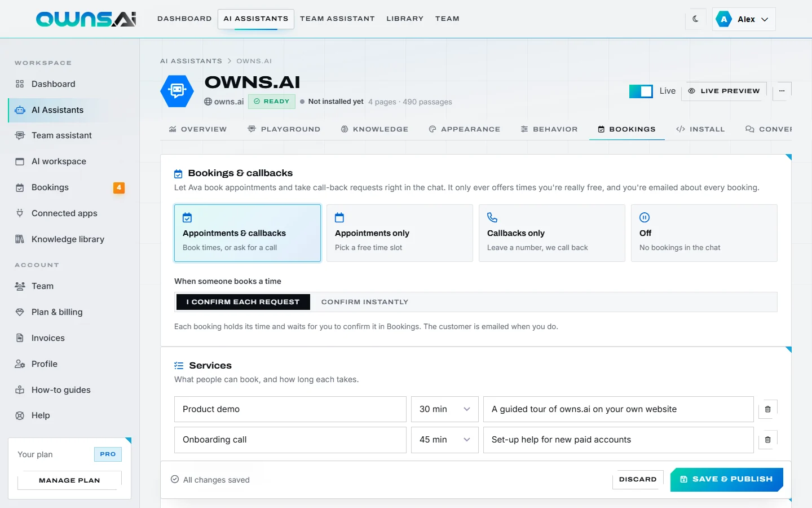The height and width of the screenshot is (508, 812).
Task: Delete the Product demo service
Action: coord(767,409)
